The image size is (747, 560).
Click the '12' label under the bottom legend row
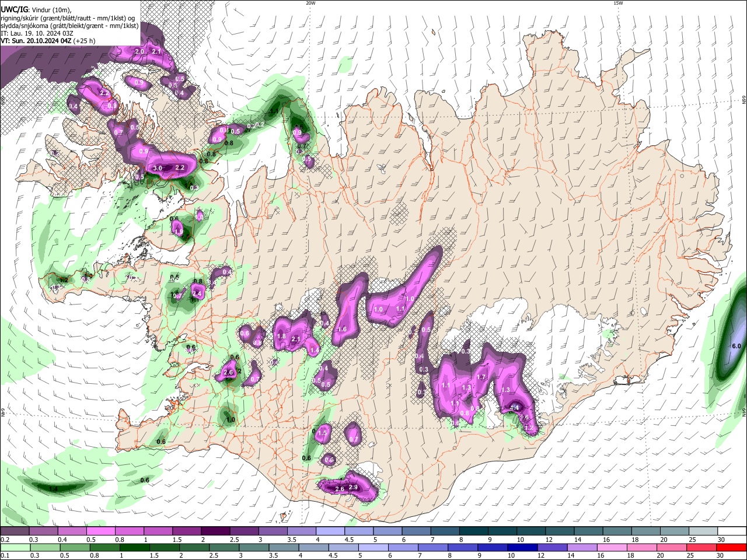tap(541, 555)
